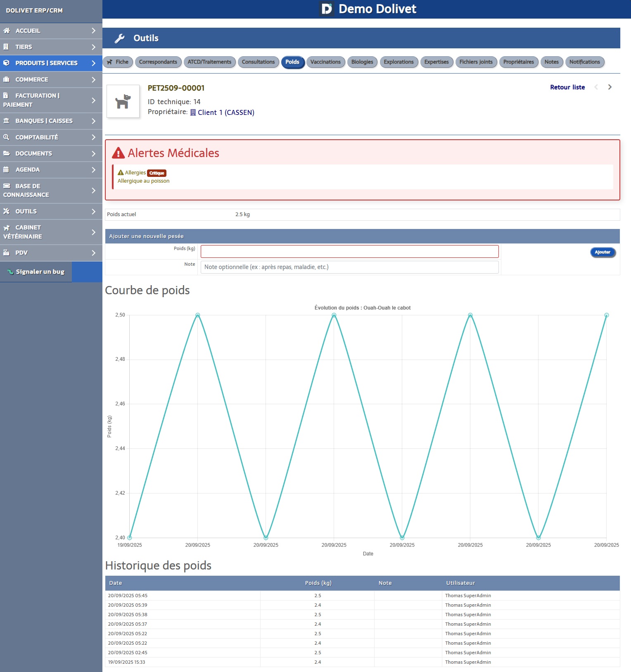Click the building icon beside Tiers
631x672 pixels.
(x=6, y=47)
